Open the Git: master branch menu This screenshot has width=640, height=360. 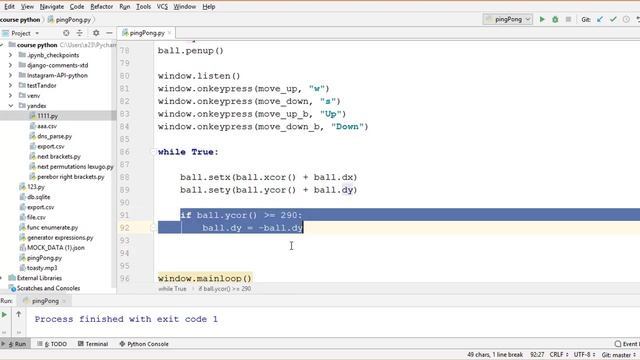[x=619, y=355]
